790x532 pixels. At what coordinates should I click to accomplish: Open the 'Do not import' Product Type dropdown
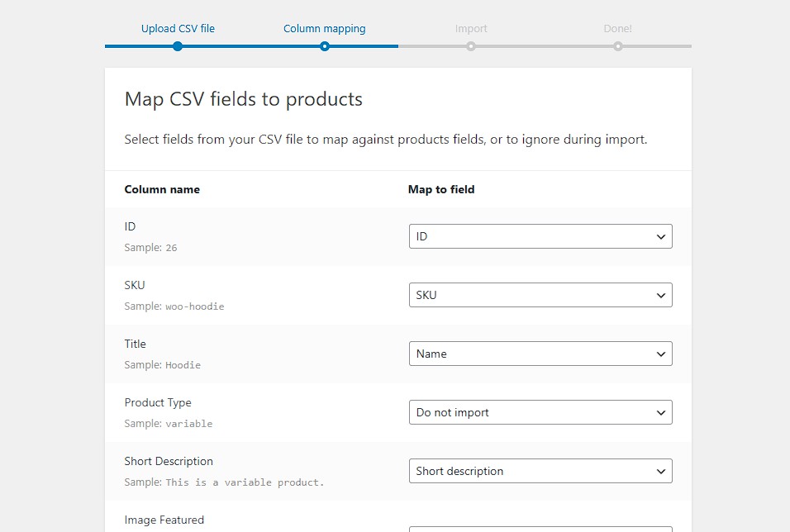point(540,412)
